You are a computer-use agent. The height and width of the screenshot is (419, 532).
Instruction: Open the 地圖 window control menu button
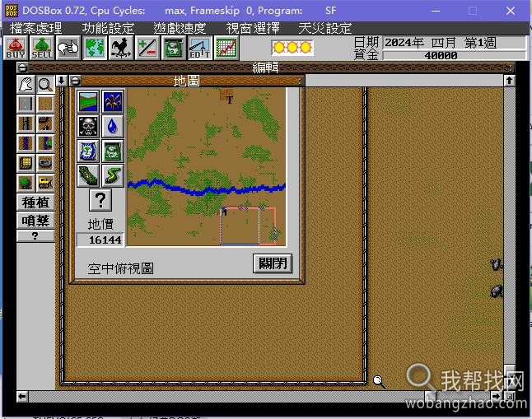tap(75, 81)
